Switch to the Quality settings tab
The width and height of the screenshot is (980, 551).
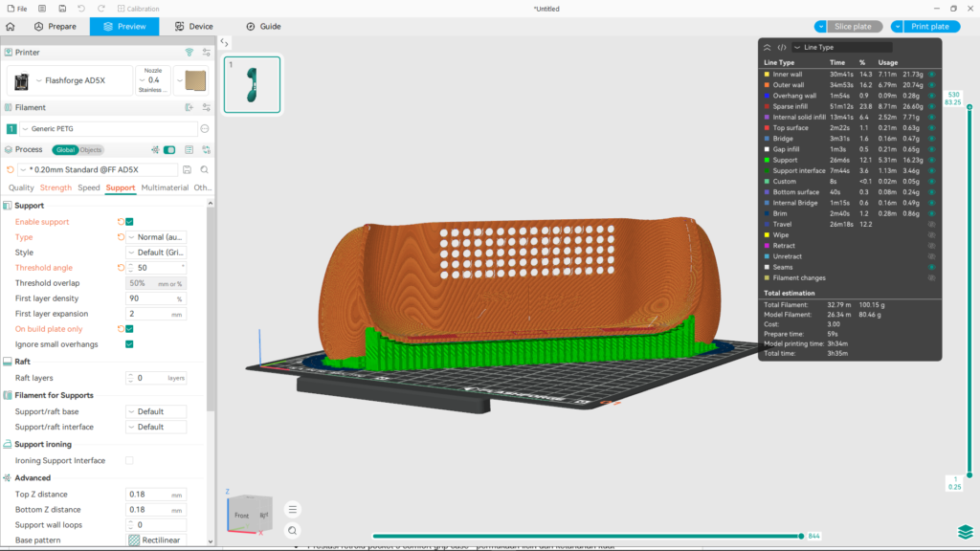tap(21, 187)
